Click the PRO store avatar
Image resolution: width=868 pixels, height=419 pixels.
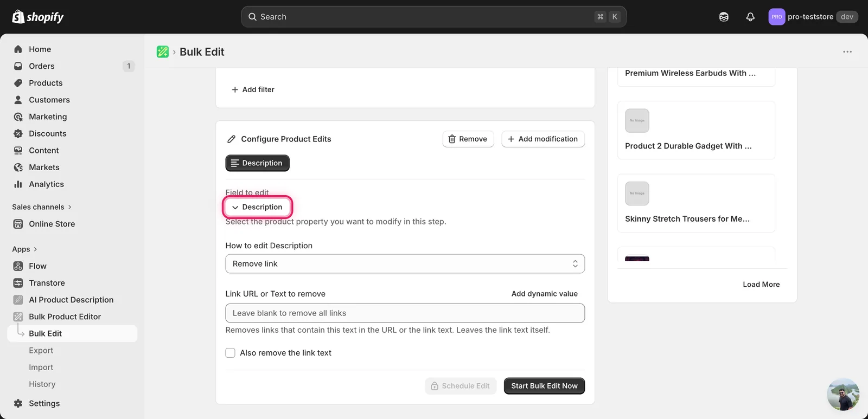777,17
